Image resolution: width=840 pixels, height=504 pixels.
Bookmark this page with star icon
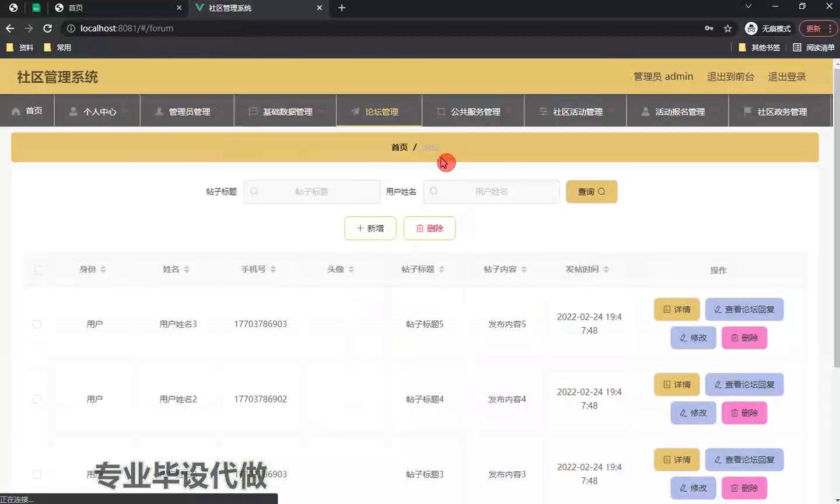(727, 28)
